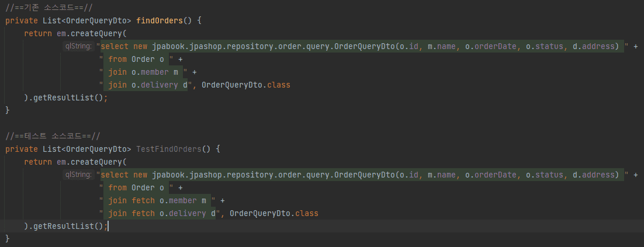Click "from Order o" in findOrders method

(x=137, y=60)
